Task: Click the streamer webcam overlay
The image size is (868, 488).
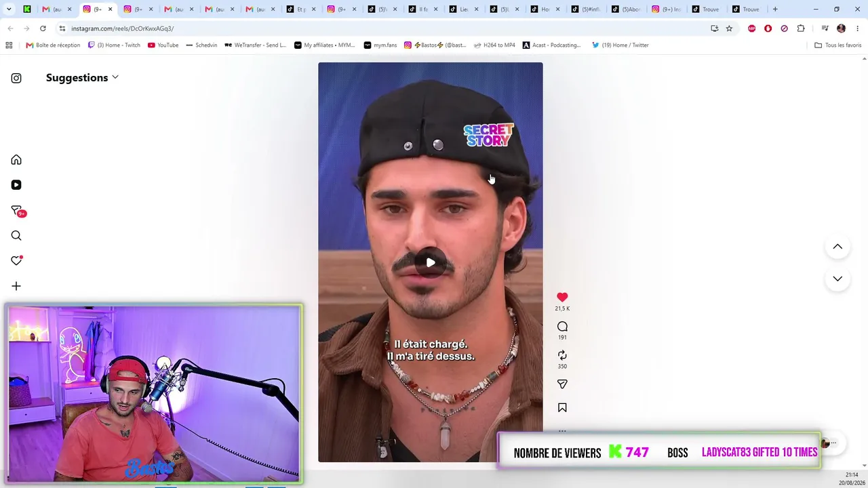Action: 154,394
